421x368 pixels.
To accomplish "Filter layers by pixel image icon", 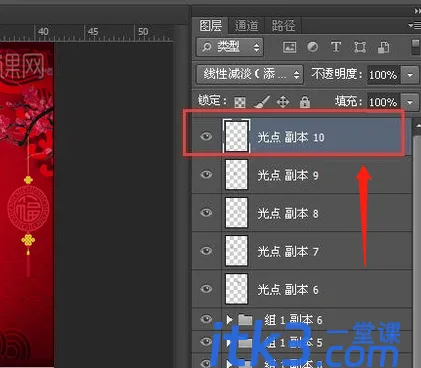I will pos(289,47).
